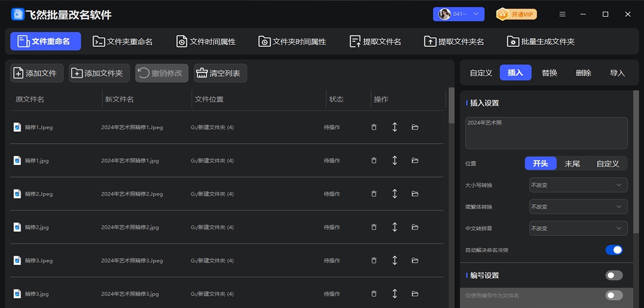Click the reorder arrows icon for 精修3.Jpeg

394,260
